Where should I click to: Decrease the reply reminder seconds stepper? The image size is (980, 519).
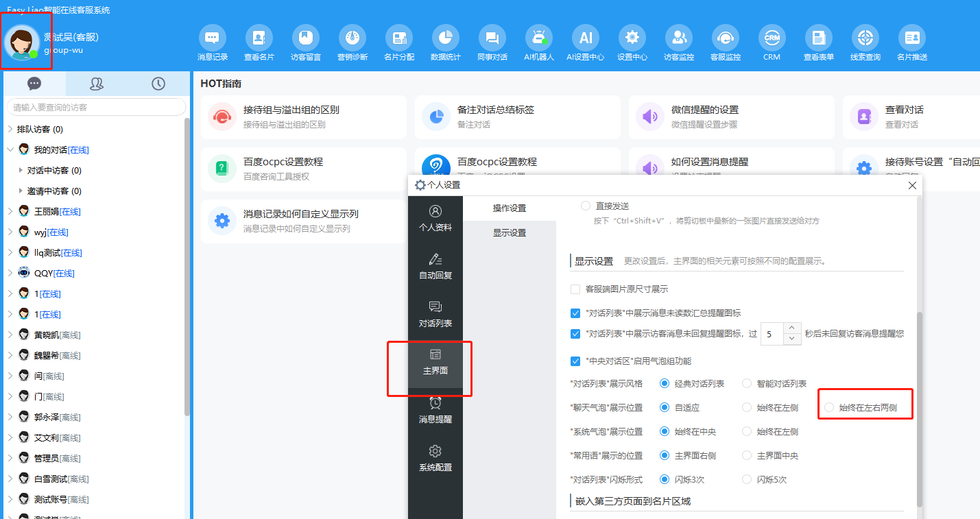coord(792,339)
